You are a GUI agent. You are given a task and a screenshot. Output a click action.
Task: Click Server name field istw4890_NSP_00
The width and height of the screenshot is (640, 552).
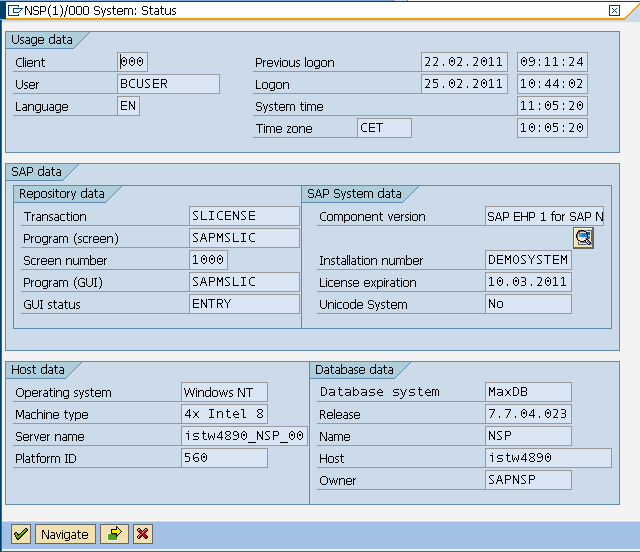pos(244,436)
